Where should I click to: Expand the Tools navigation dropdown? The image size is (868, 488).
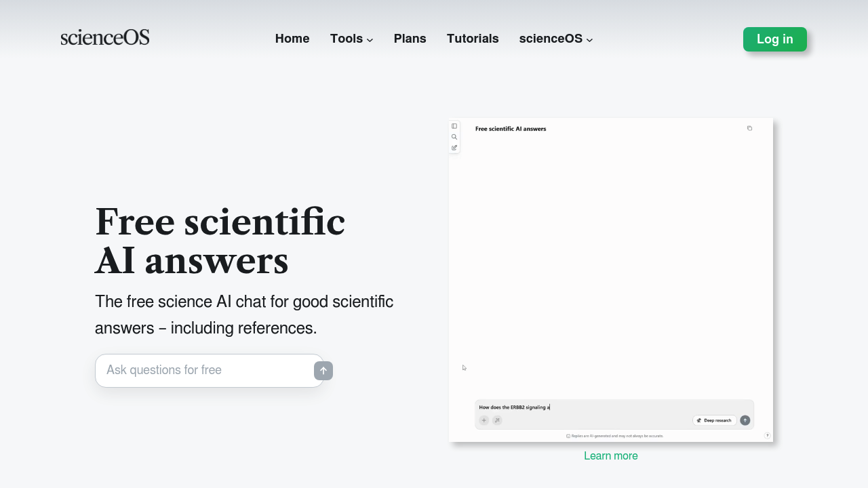pos(351,39)
